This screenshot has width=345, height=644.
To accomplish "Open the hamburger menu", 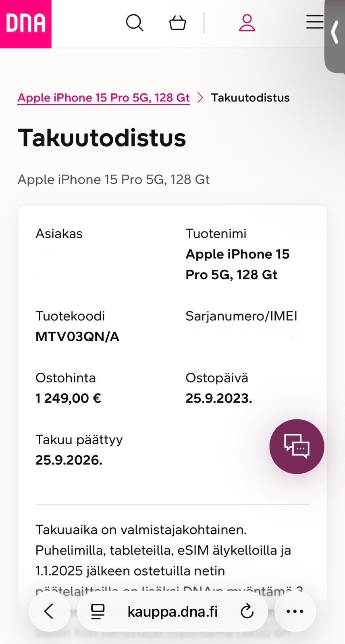I will coord(314,22).
